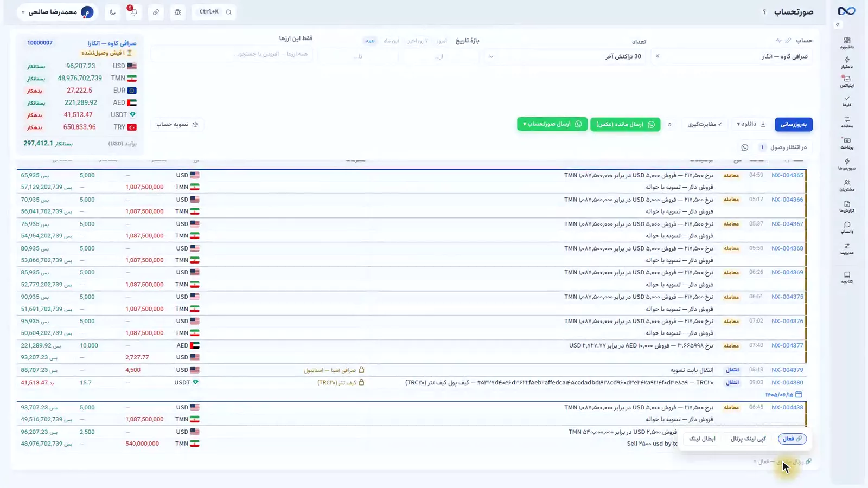Click the edit pencil icon beside حساب

pos(788,41)
